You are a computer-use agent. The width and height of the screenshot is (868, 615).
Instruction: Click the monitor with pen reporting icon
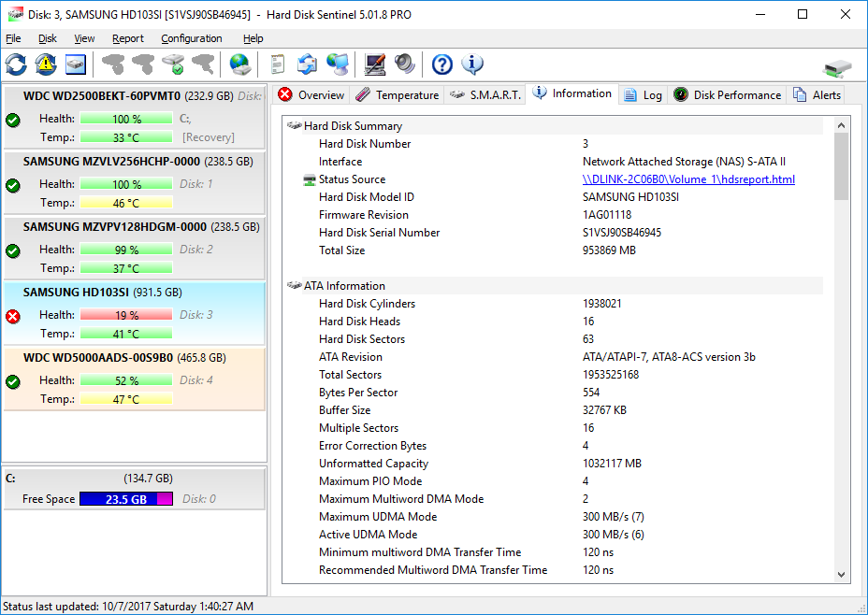(374, 64)
